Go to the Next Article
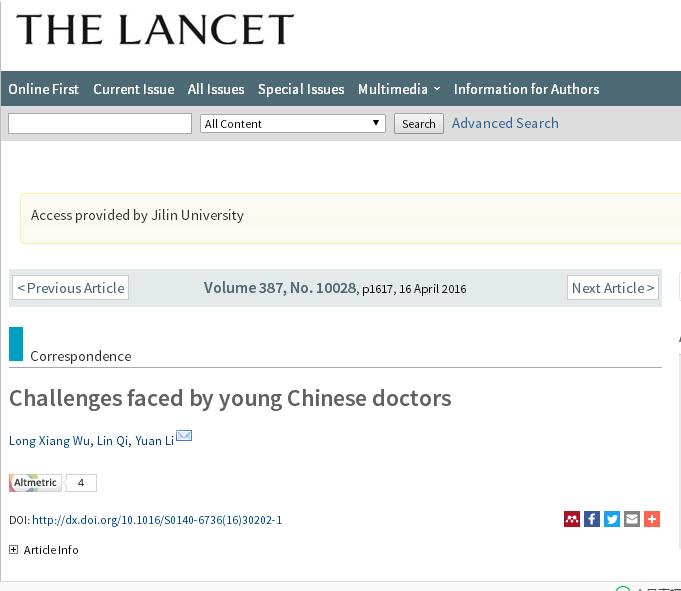Screen dimensions: 681x591 (613, 288)
